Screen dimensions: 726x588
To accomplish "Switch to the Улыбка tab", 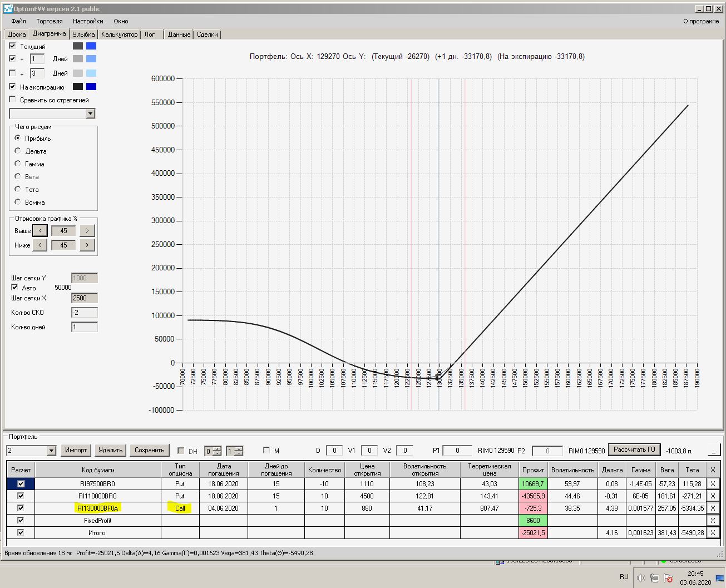I will (x=83, y=34).
